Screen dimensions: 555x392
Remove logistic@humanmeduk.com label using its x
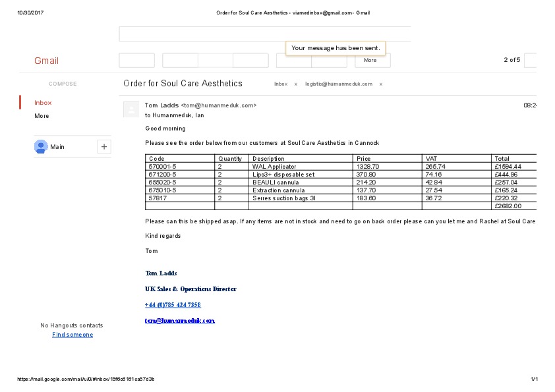tap(381, 84)
